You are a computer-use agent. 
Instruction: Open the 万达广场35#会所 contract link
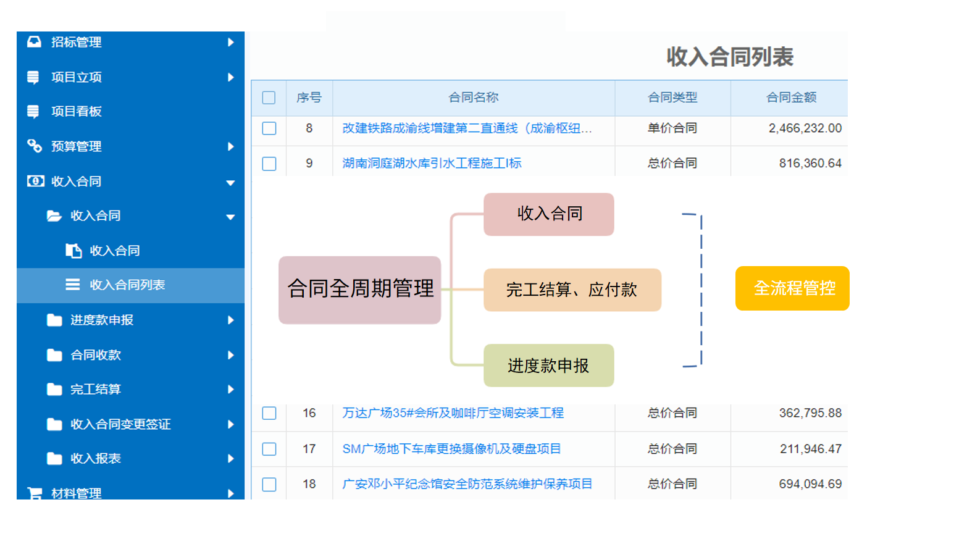(x=453, y=413)
